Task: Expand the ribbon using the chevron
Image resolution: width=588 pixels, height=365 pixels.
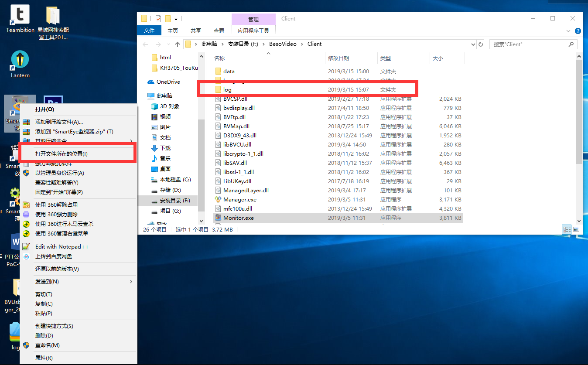Action: (568, 31)
